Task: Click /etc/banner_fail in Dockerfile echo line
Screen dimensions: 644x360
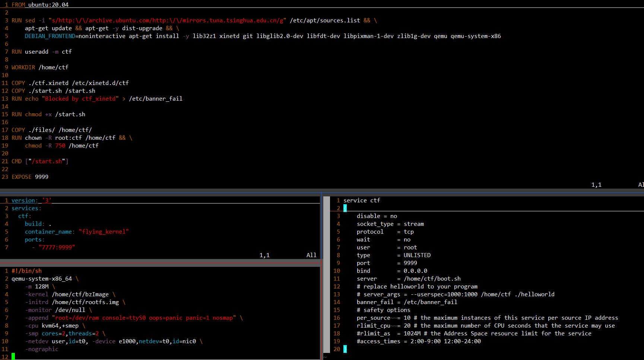Action: tap(156, 99)
